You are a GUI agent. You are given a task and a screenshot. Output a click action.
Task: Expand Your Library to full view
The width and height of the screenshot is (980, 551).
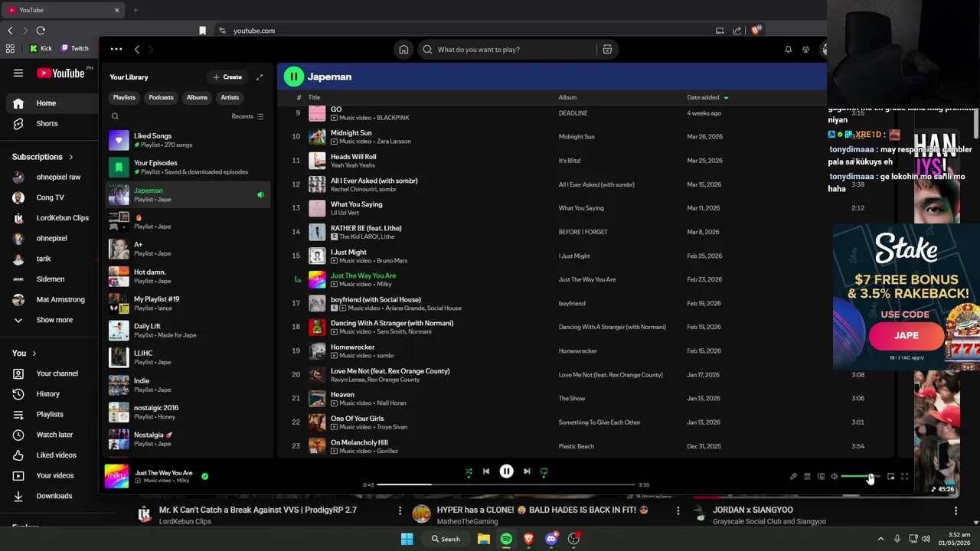(260, 77)
